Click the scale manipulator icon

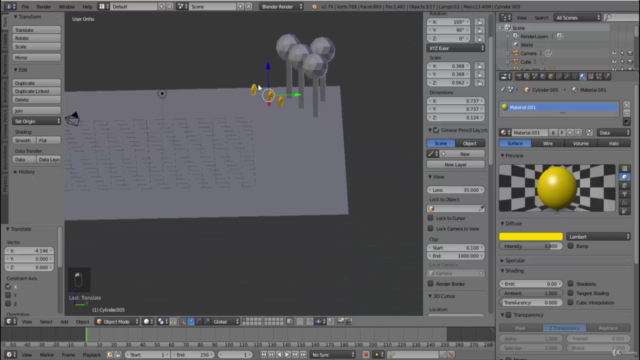click(207, 322)
